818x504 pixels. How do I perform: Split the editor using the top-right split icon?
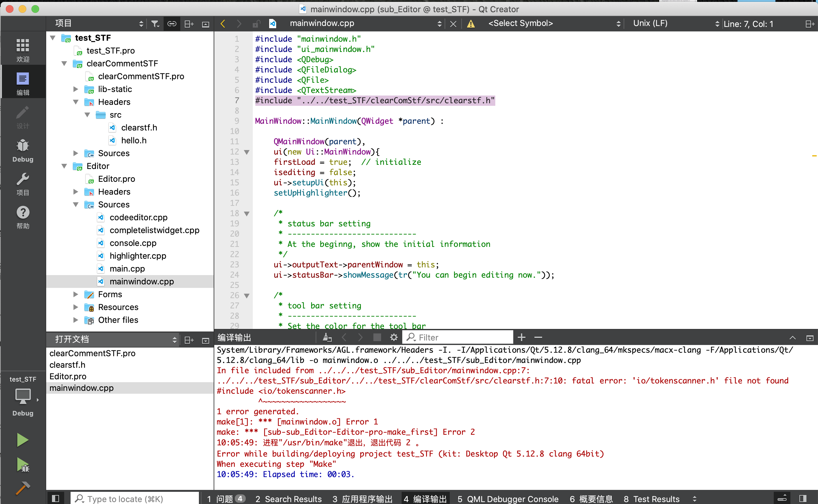(810, 24)
